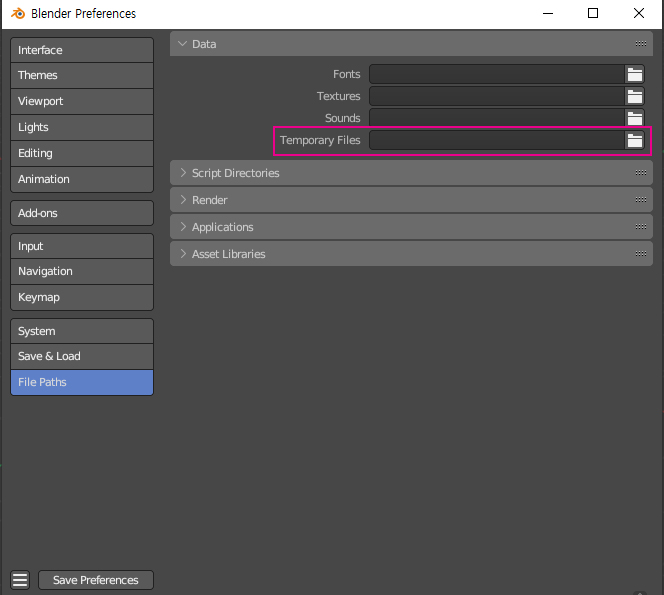Select the Animation preferences tab
664x595 pixels.
coord(82,179)
